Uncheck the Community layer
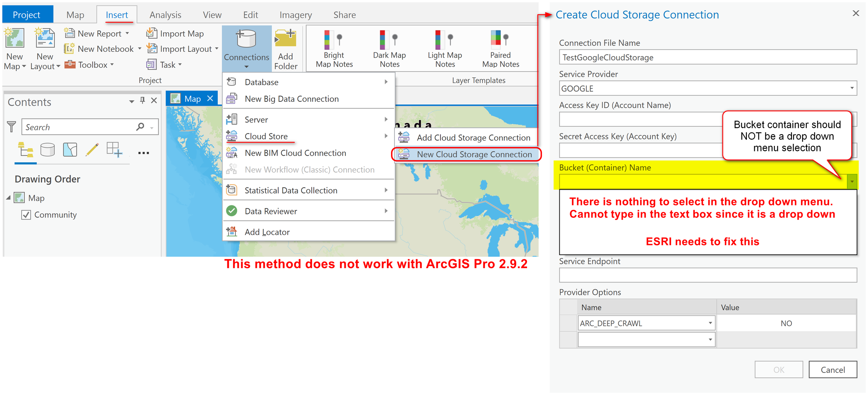Screen dimensions: 868x395 (x=26, y=215)
